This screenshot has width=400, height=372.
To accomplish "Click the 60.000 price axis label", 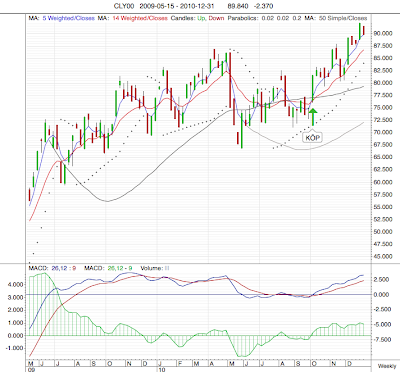I will tap(383, 182).
